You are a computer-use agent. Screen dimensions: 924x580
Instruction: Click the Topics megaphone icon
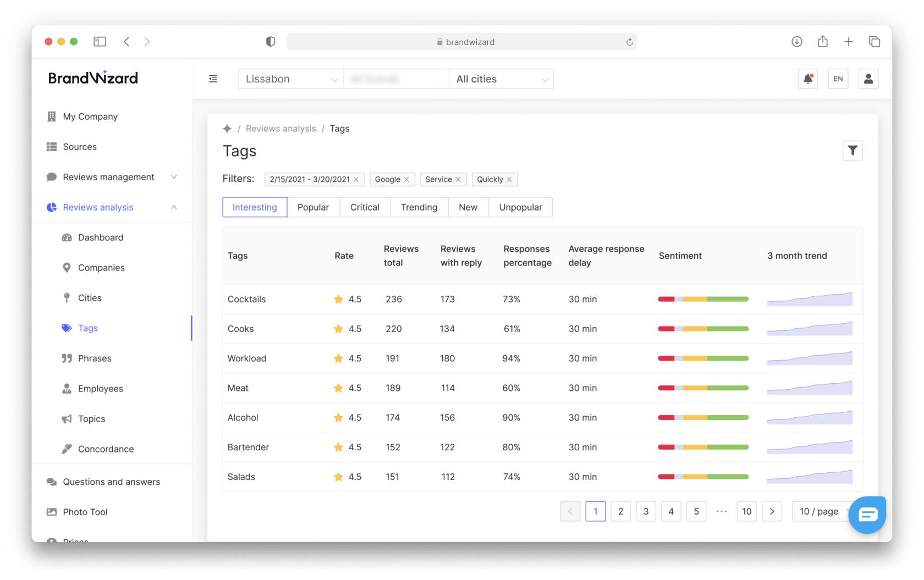(67, 419)
